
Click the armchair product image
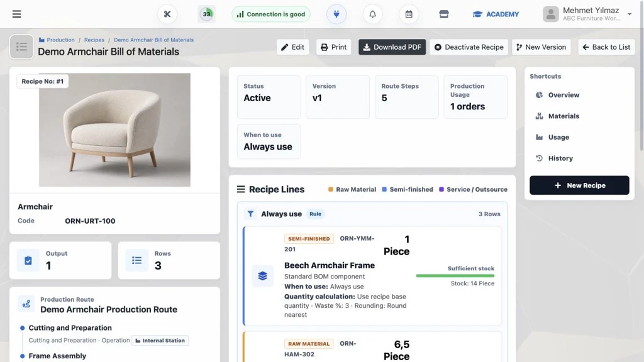114,129
